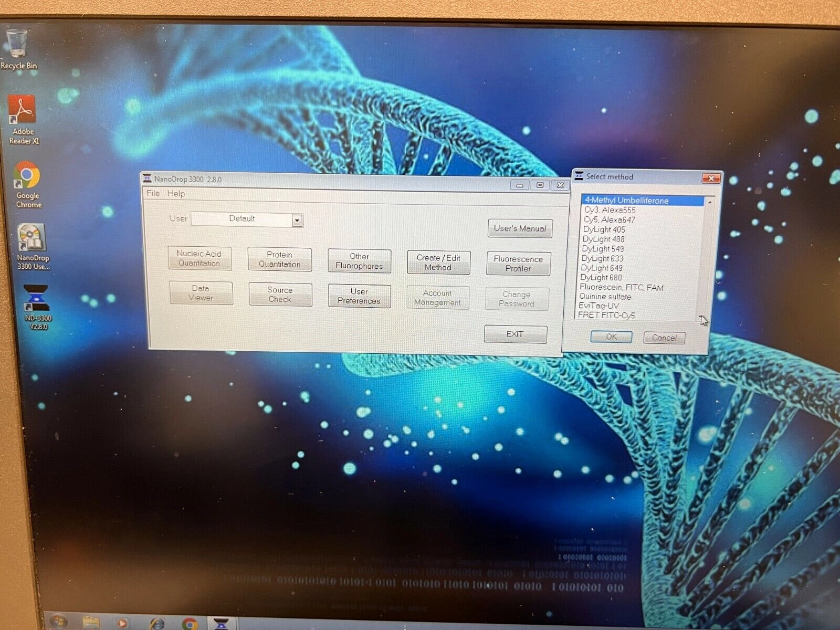This screenshot has height=630, width=840.
Task: Expand the User dropdown arrow
Action: [x=297, y=220]
